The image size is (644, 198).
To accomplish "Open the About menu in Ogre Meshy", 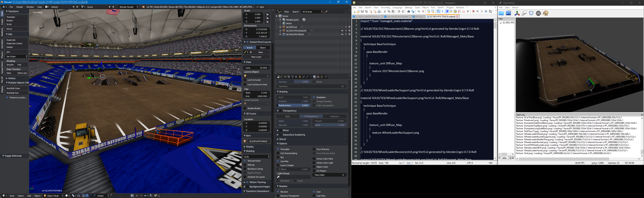I will tap(515, 8).
